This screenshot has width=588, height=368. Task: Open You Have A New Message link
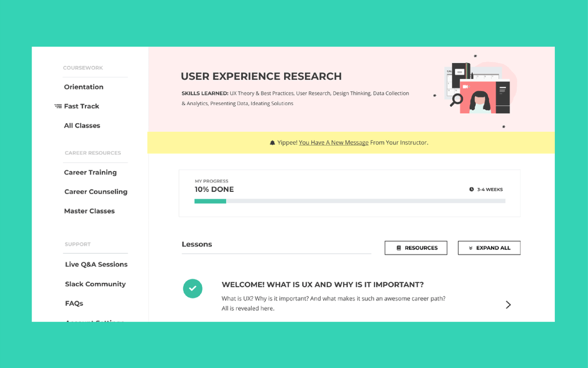[333, 142]
